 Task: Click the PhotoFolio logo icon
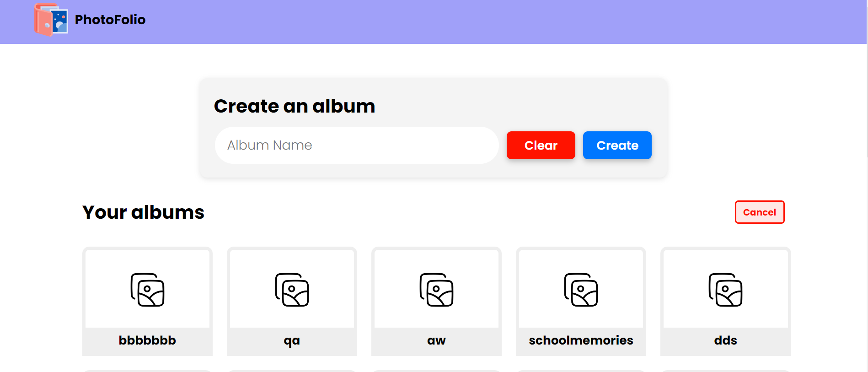[51, 20]
